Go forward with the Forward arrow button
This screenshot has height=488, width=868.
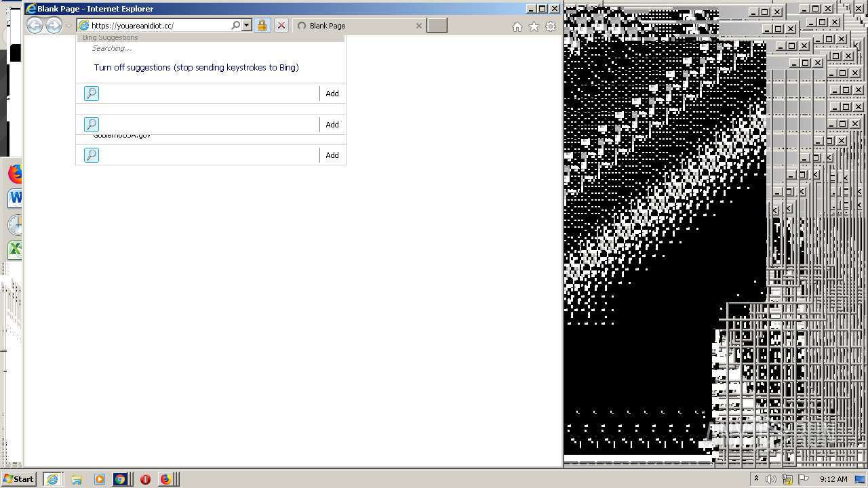pos(54,26)
